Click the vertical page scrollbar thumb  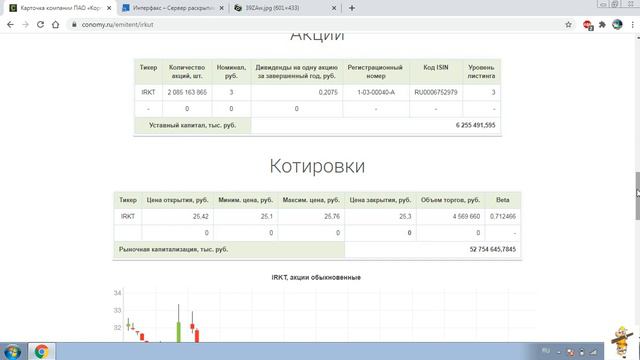pos(637,196)
